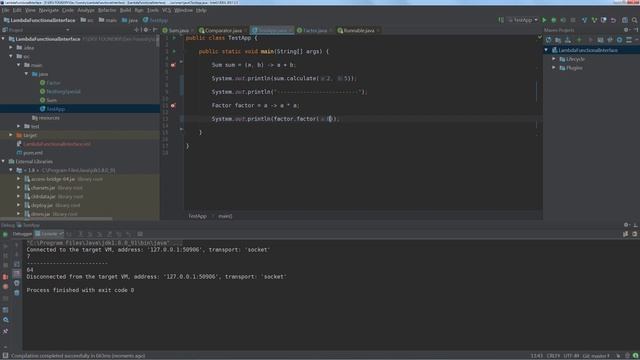Click the undo/revert arrow in main toolbar

(x=613, y=20)
